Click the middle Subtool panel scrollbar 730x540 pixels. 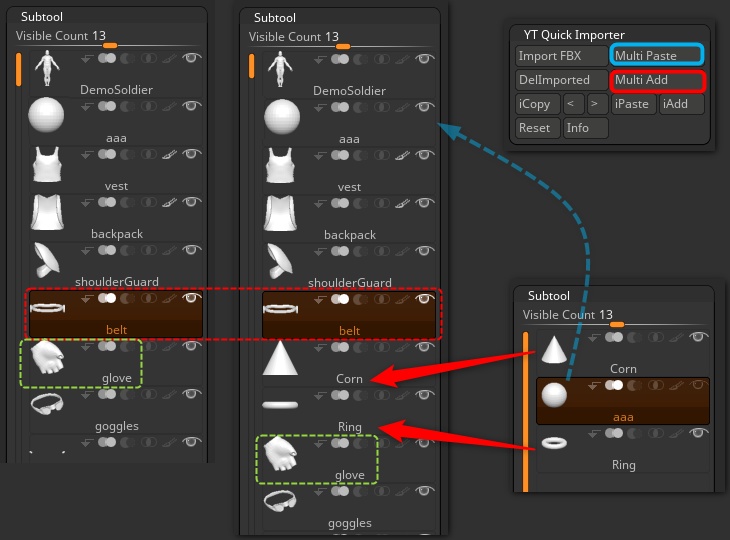(x=251, y=66)
